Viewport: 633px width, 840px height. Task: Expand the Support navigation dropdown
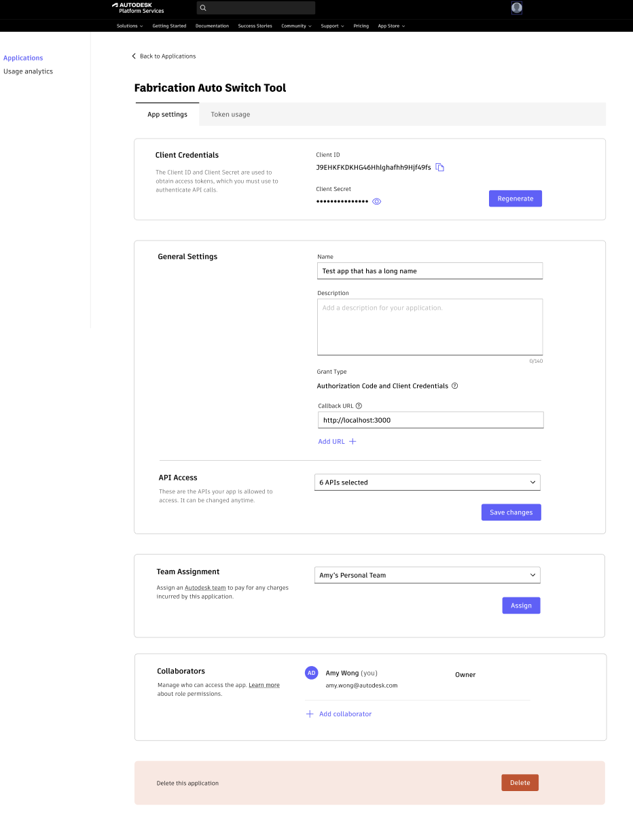point(332,26)
